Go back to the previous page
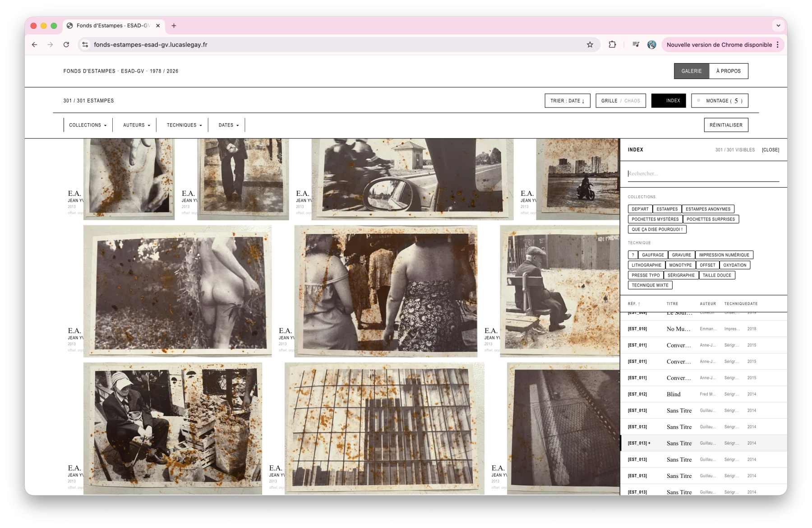This screenshot has width=812, height=528. click(x=35, y=45)
